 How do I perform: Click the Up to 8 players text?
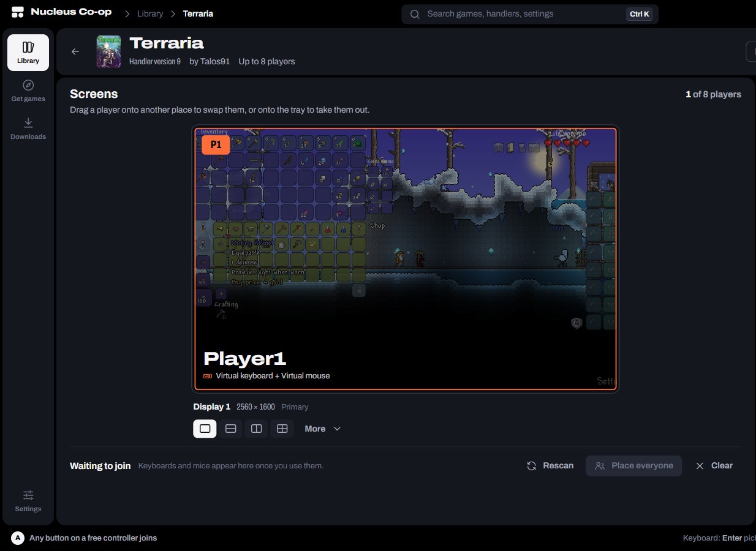coord(266,61)
